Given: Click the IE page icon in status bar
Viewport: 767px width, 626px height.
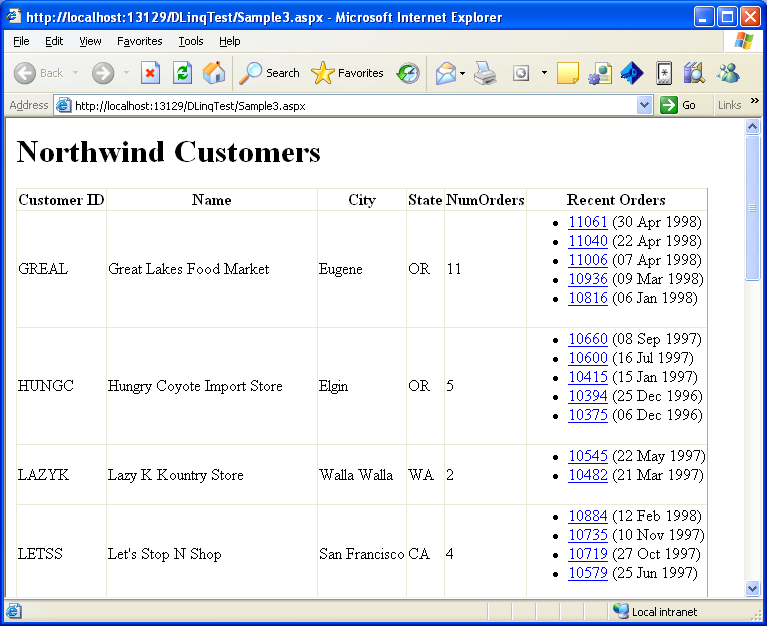Looking at the screenshot, I should click(x=14, y=611).
